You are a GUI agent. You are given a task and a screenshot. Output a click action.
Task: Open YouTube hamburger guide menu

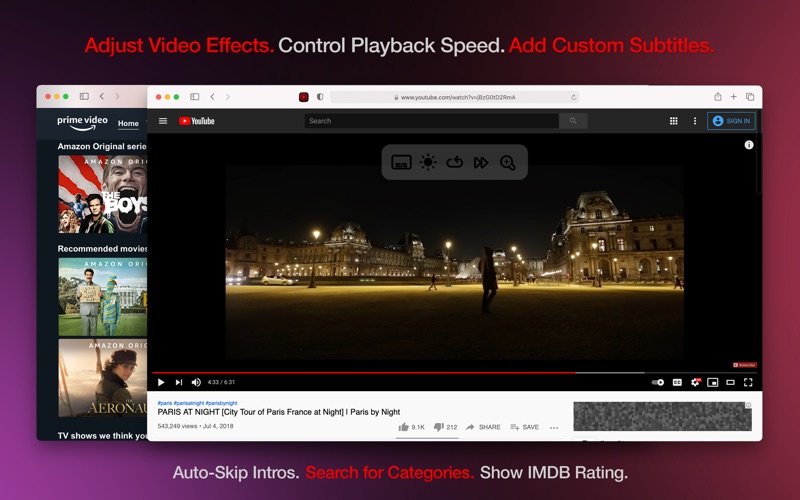point(163,121)
